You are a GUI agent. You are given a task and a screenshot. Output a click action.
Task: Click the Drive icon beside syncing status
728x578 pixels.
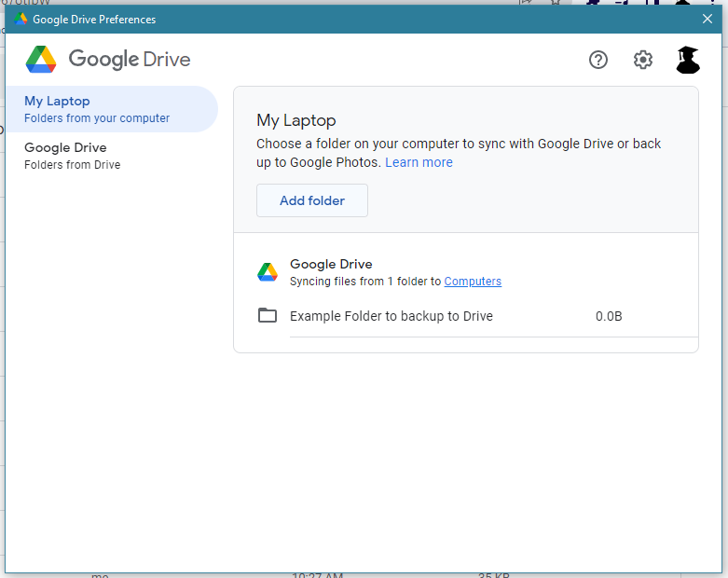[268, 272]
